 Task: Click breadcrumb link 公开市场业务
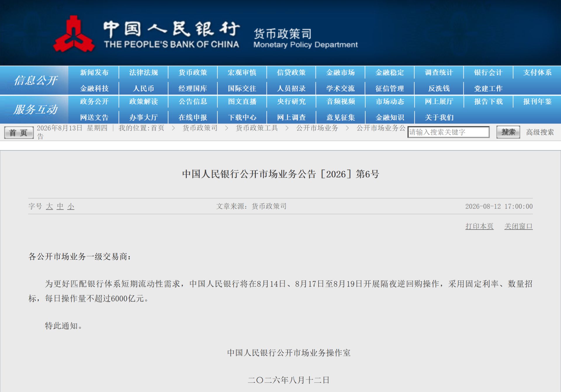[317, 128]
